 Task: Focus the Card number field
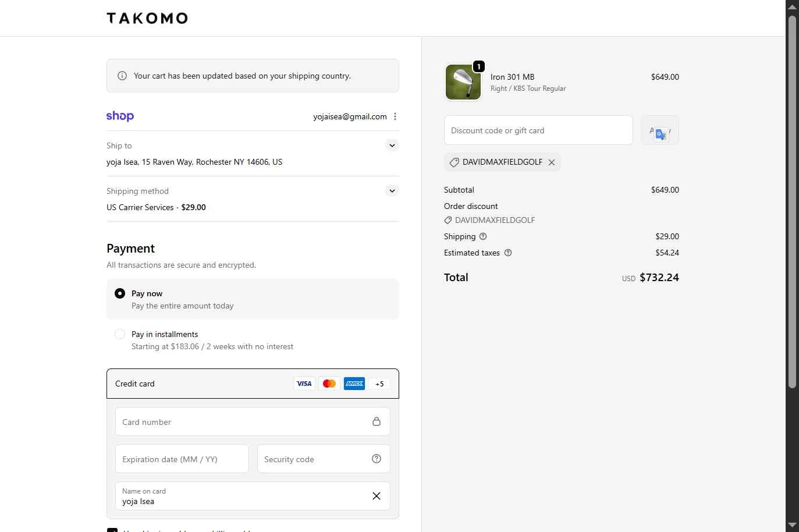pos(253,421)
